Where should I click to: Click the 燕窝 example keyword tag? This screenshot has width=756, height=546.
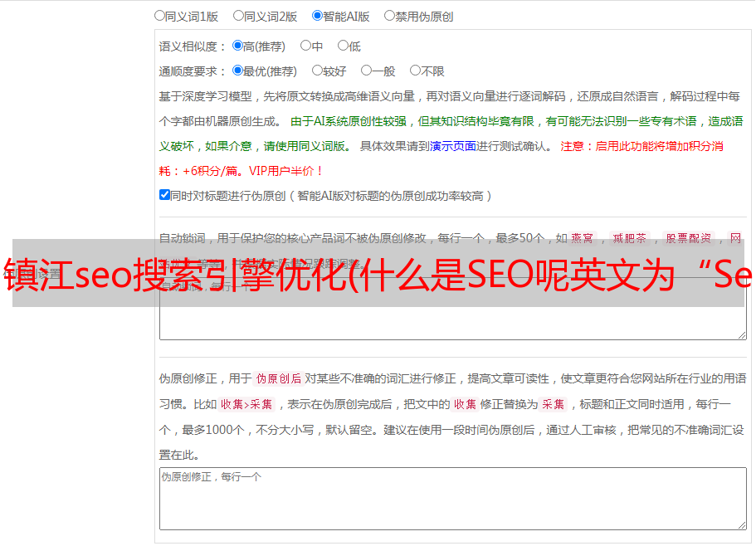tap(582, 238)
